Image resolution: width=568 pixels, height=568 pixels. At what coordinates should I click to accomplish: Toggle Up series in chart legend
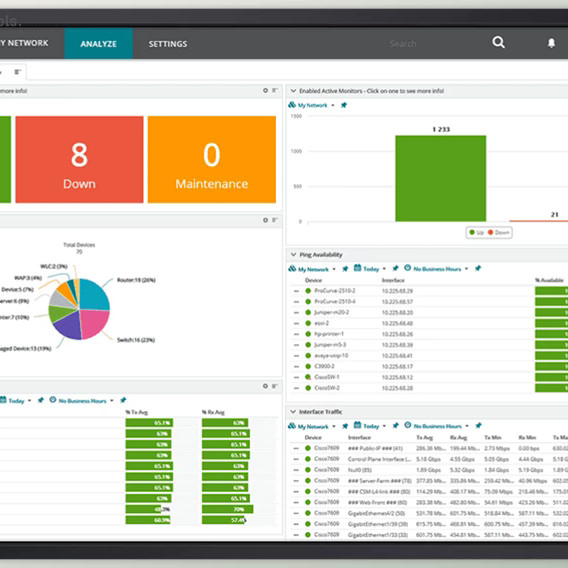click(476, 232)
